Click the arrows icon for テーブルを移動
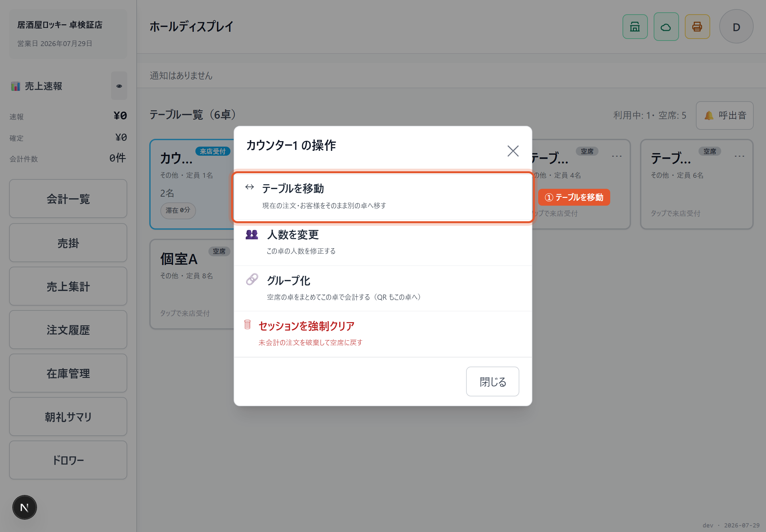The height and width of the screenshot is (532, 766). [250, 187]
